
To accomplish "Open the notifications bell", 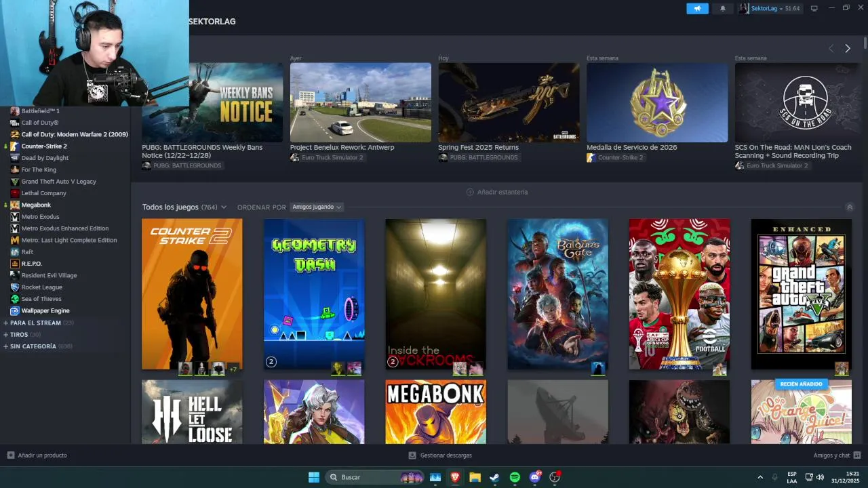I will (x=722, y=8).
